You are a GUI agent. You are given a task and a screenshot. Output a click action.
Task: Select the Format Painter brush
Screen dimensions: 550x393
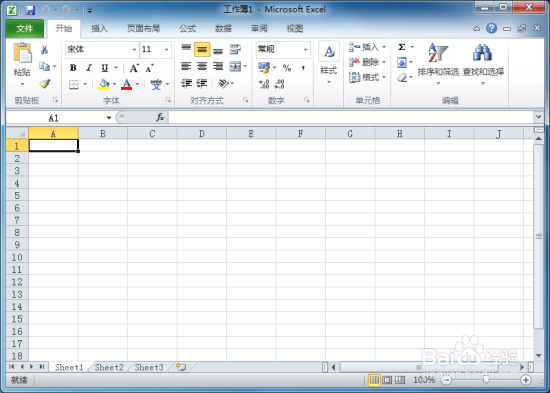pyautogui.click(x=45, y=84)
